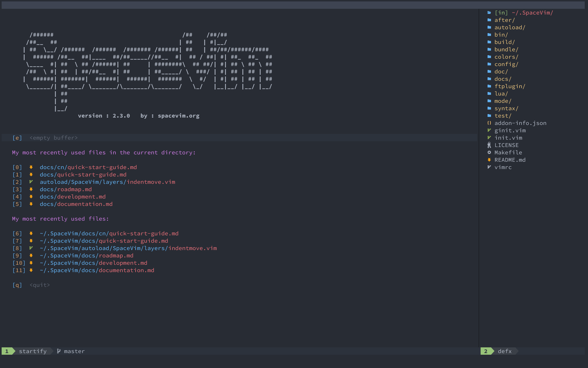Image resolution: width=588 pixels, height=368 pixels.
Task: Open init.vim from file tree
Action: (x=508, y=138)
